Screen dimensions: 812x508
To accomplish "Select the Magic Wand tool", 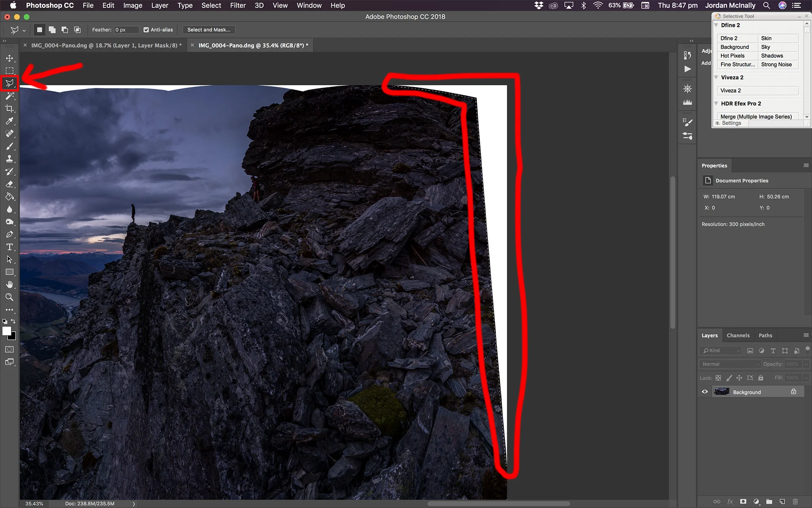I will coord(9,96).
